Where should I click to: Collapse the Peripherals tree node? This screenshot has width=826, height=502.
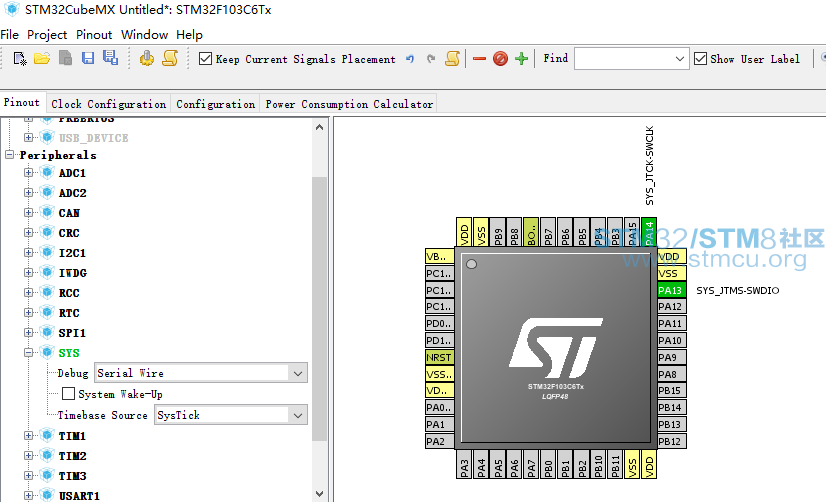9,155
